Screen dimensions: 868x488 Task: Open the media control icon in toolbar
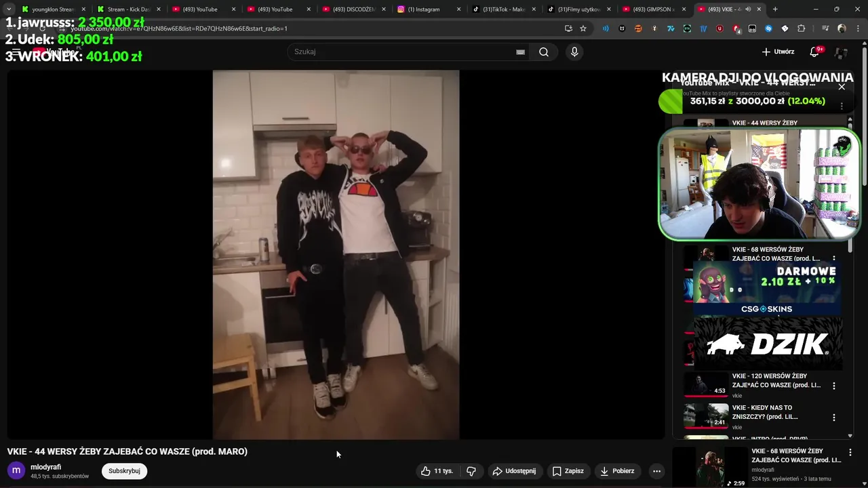point(825,28)
